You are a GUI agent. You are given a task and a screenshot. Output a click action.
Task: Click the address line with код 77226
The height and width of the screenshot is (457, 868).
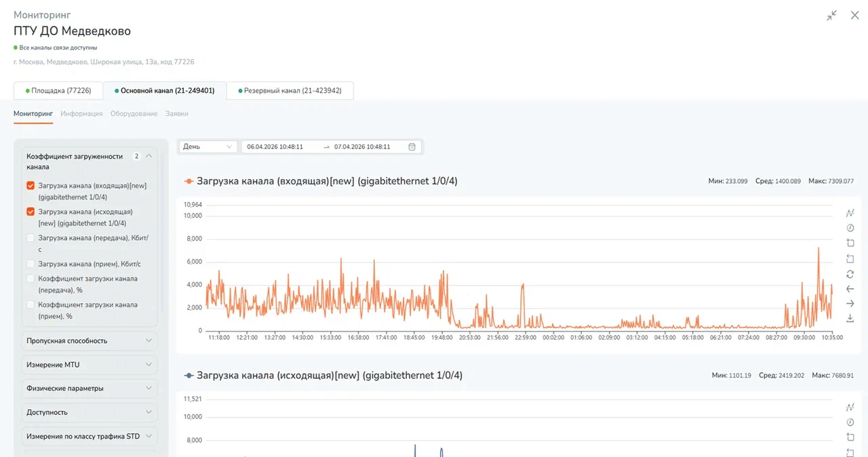[104, 62]
